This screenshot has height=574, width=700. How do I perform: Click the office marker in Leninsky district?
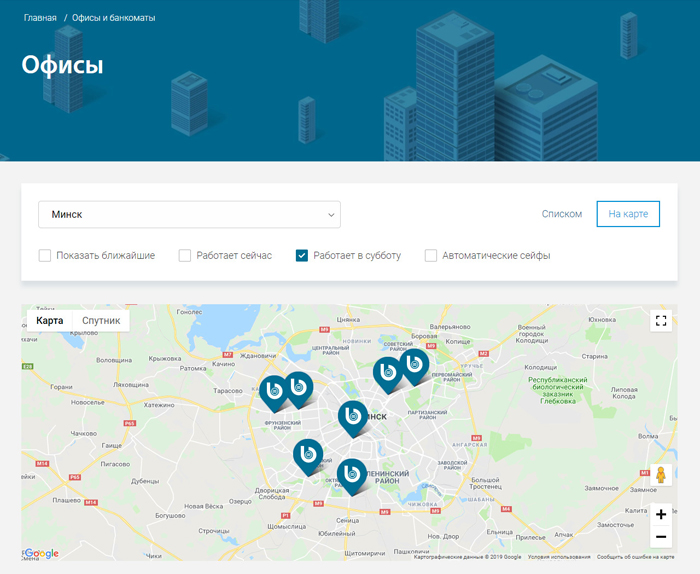point(351,474)
